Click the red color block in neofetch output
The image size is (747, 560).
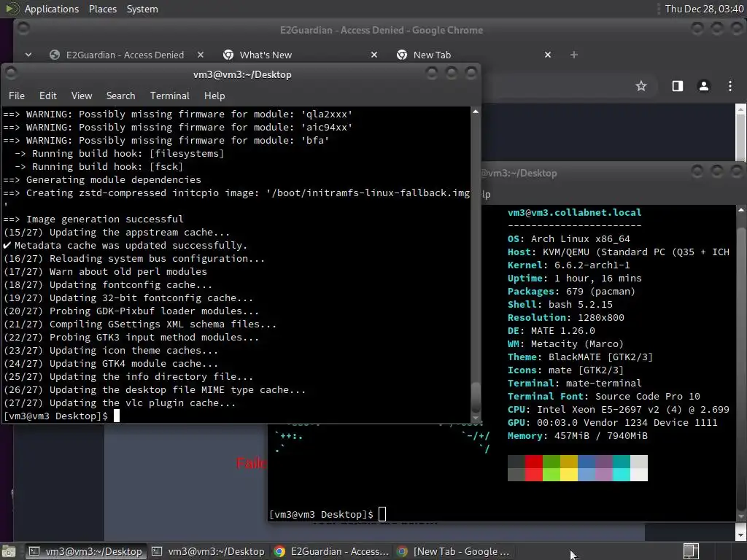(533, 468)
